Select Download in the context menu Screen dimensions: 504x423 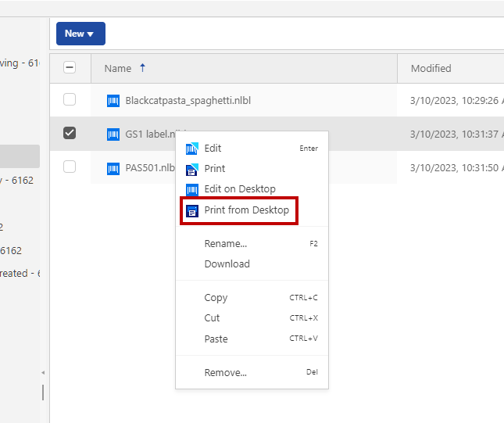[x=227, y=264]
